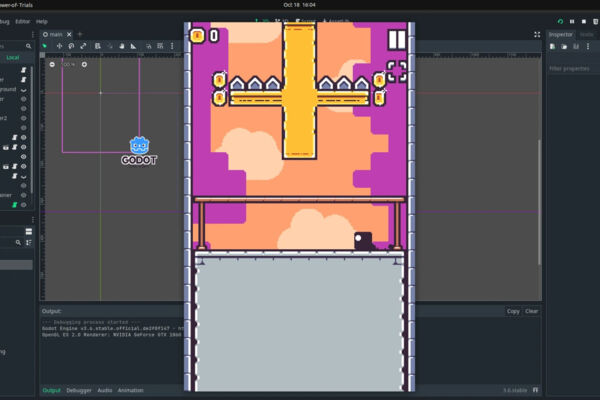
Task: Open the clock showing Oct 18 16:04
Action: 300,5
